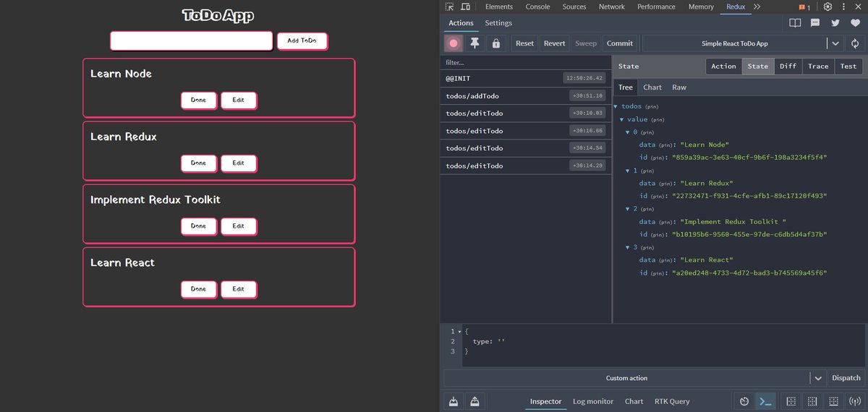This screenshot has width=868, height=412.
Task: Toggle the dispatcher terminal prompt icon
Action: (765, 401)
